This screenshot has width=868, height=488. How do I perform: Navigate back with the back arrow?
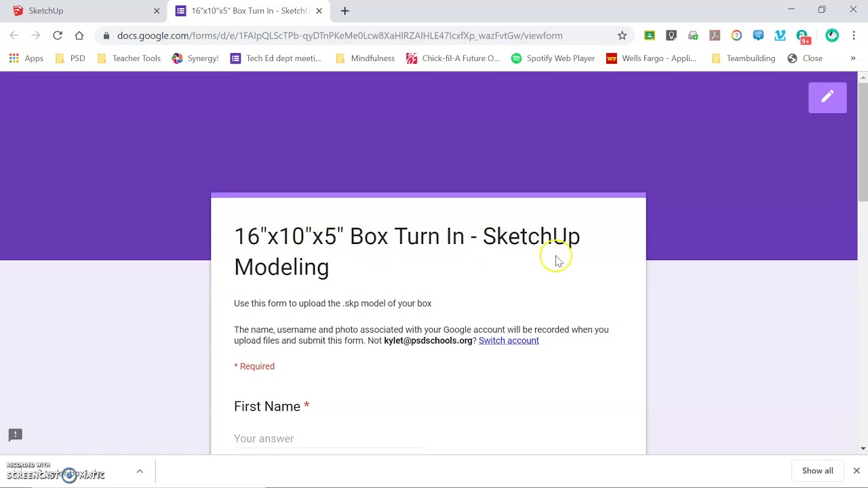tap(14, 35)
